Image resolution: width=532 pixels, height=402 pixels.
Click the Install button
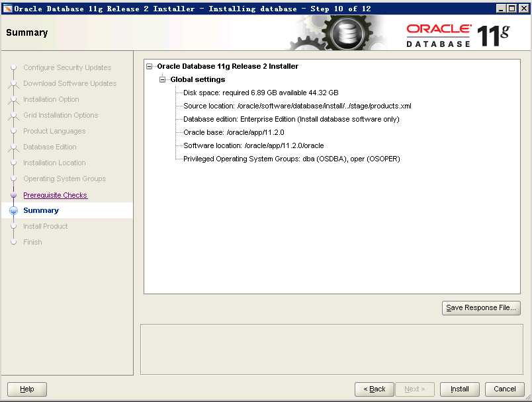[x=460, y=389]
